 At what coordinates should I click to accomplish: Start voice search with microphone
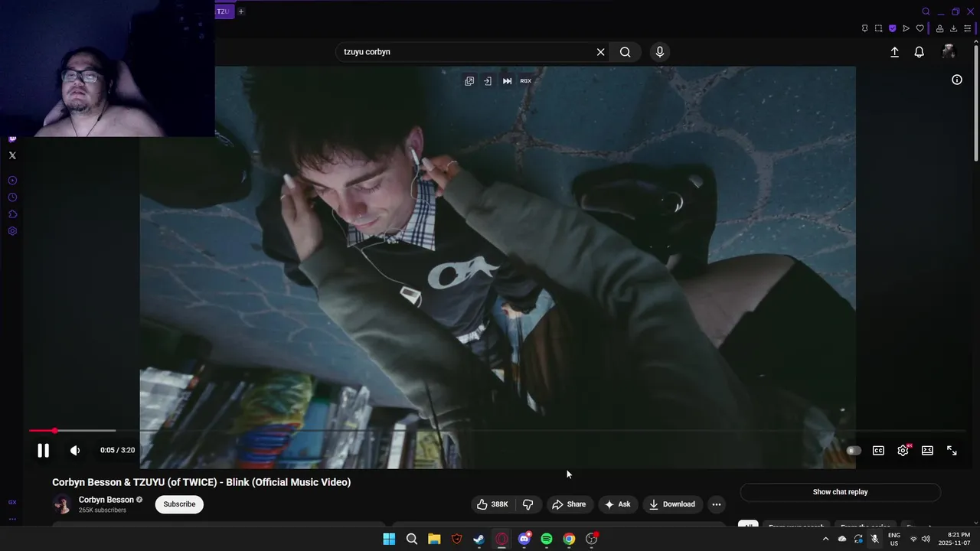660,52
